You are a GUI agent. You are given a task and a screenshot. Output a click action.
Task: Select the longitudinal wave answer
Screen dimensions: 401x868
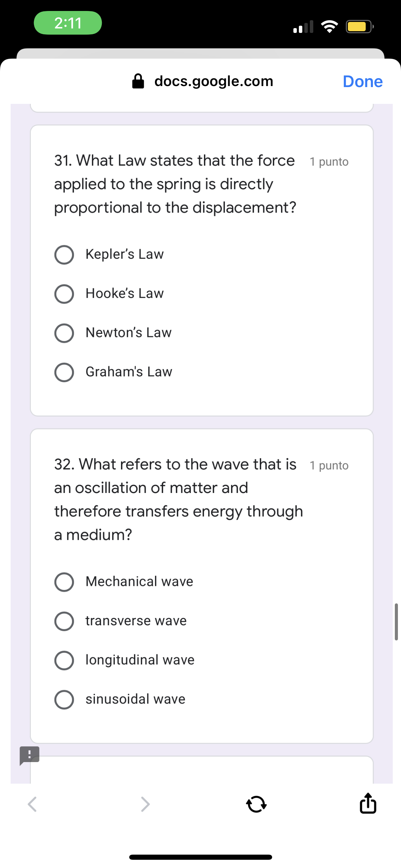pos(64,660)
